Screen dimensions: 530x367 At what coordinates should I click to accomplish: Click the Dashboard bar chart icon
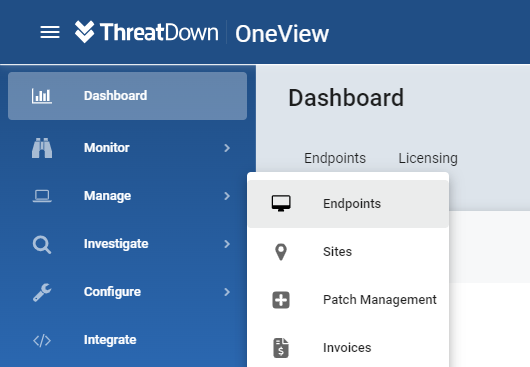(x=42, y=96)
